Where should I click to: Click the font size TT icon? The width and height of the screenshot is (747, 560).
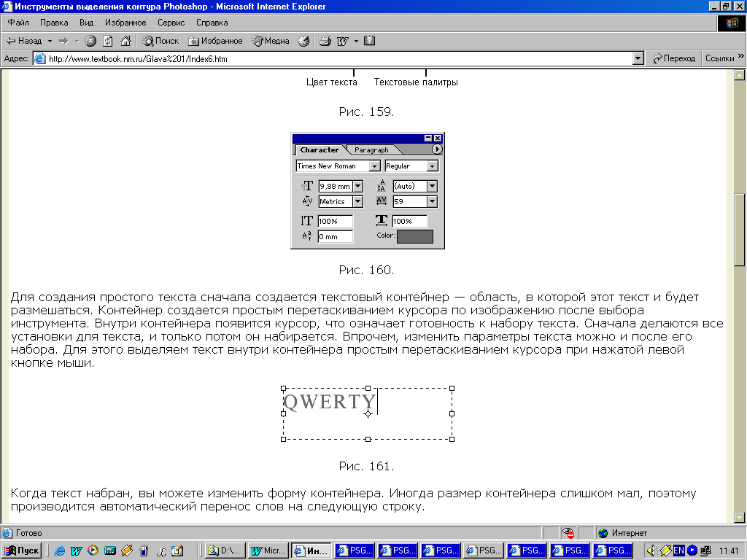pos(307,186)
